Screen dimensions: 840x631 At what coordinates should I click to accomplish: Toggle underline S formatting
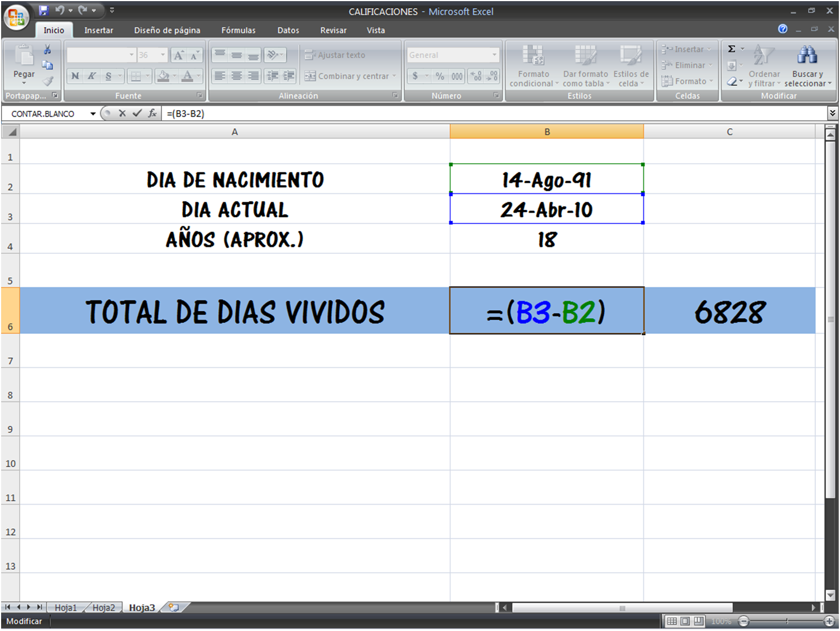tap(108, 76)
